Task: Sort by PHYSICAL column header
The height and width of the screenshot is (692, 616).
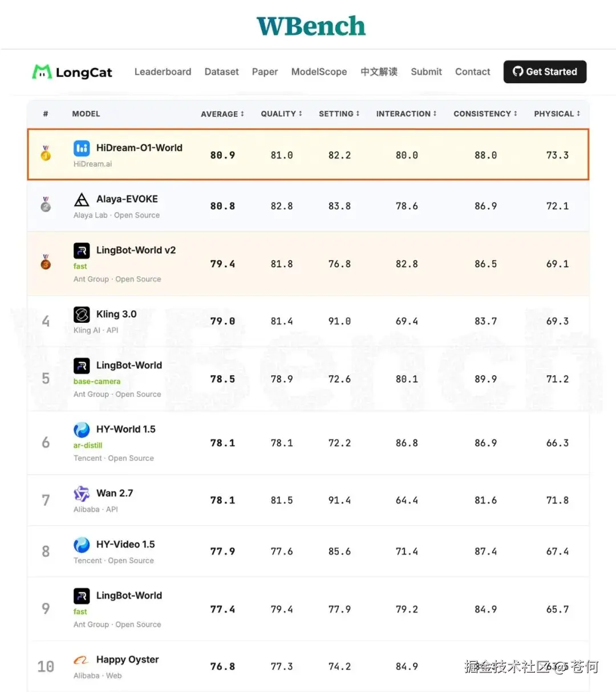Action: point(557,114)
